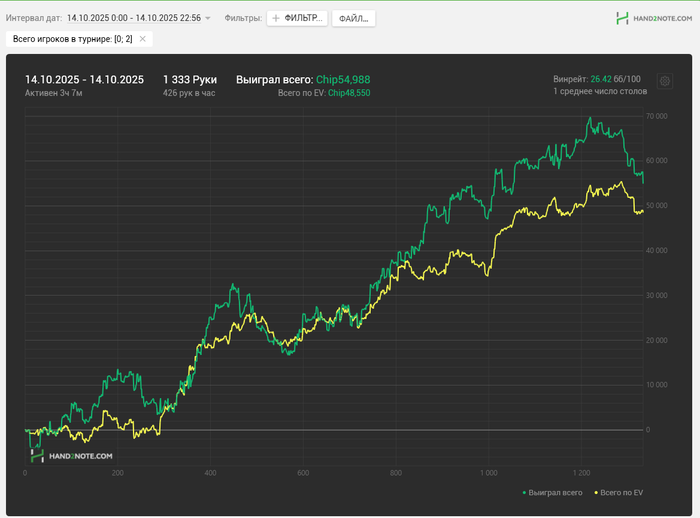The width and height of the screenshot is (700, 518).
Task: Toggle the Выиграл всего legend series
Action: [553, 493]
